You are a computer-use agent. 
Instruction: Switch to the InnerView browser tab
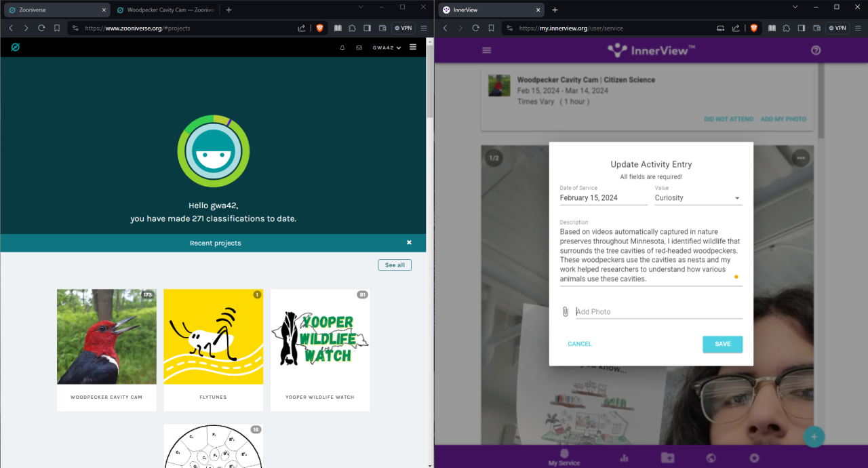491,10
